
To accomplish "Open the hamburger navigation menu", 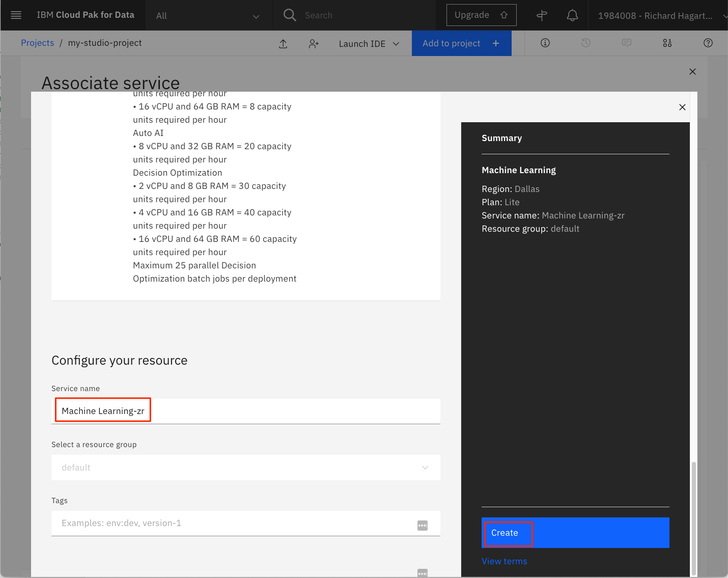I will [x=16, y=15].
